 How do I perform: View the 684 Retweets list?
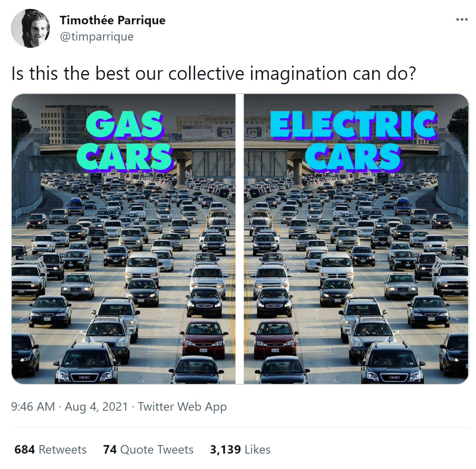point(50,450)
